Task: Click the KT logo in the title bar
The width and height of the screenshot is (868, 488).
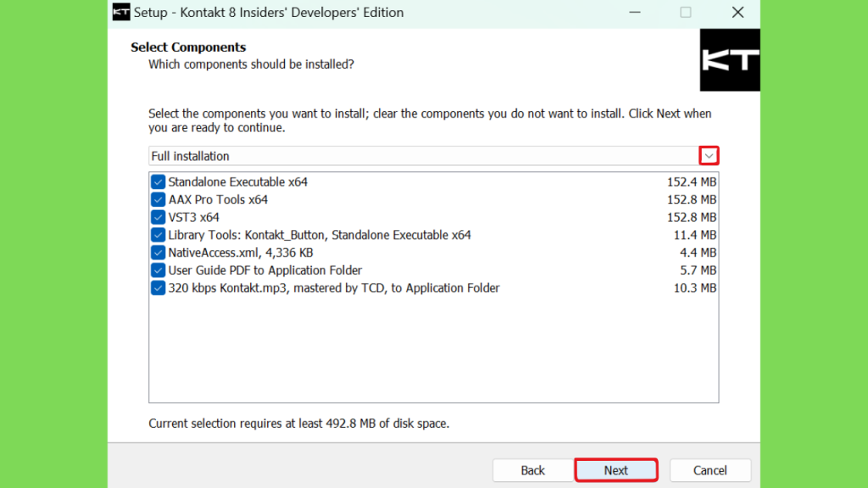Action: pyautogui.click(x=121, y=12)
